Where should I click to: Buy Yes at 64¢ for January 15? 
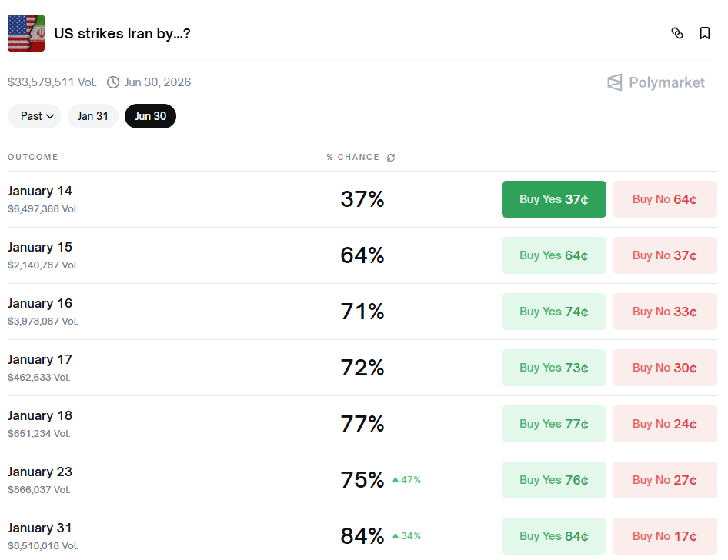point(553,255)
